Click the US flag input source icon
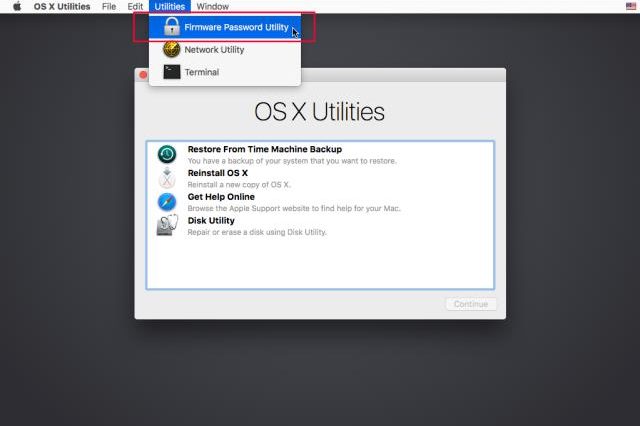This screenshot has height=426, width=640. (631, 6)
